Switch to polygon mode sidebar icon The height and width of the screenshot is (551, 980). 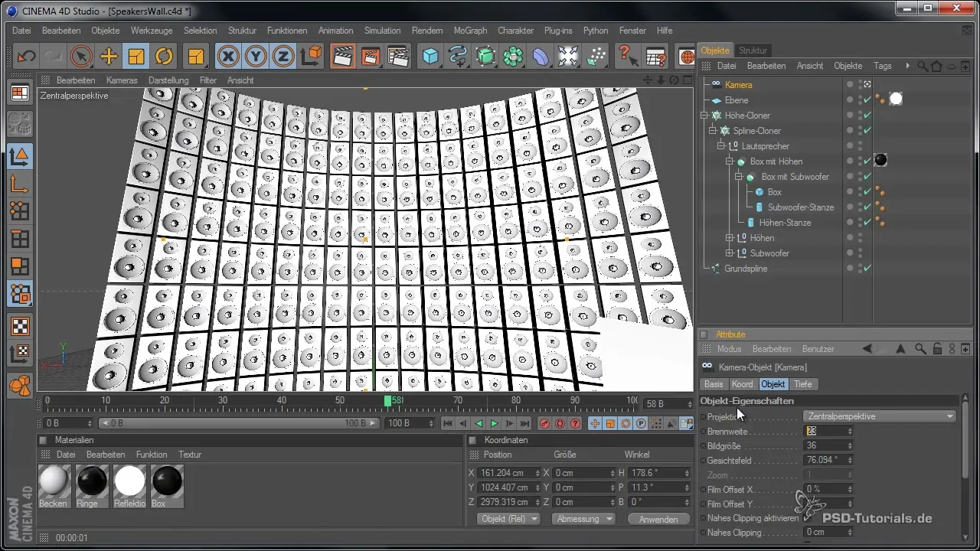tap(20, 266)
